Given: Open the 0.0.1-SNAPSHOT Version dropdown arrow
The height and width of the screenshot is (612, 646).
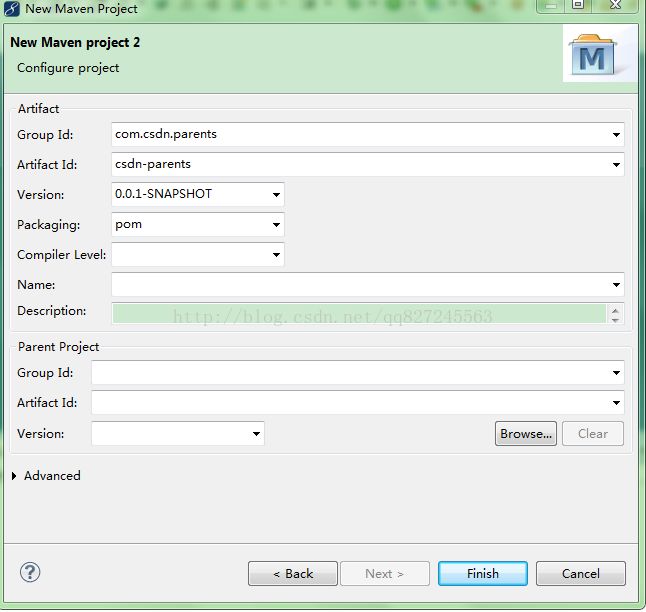Looking at the screenshot, I should tap(276, 195).
